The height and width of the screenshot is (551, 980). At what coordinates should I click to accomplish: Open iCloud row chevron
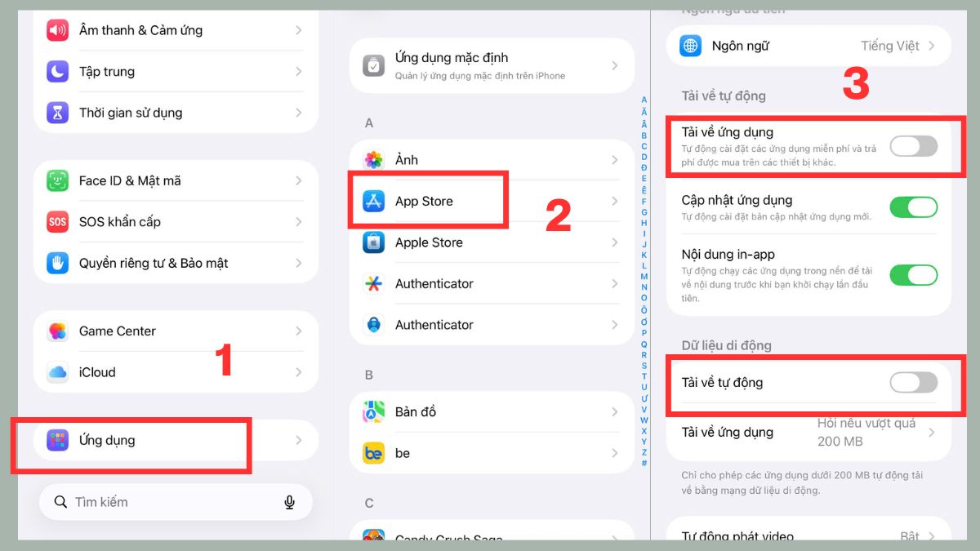pyautogui.click(x=299, y=372)
